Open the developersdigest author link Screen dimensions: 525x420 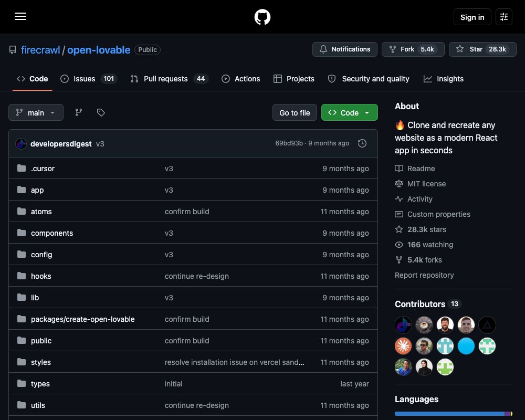point(61,144)
